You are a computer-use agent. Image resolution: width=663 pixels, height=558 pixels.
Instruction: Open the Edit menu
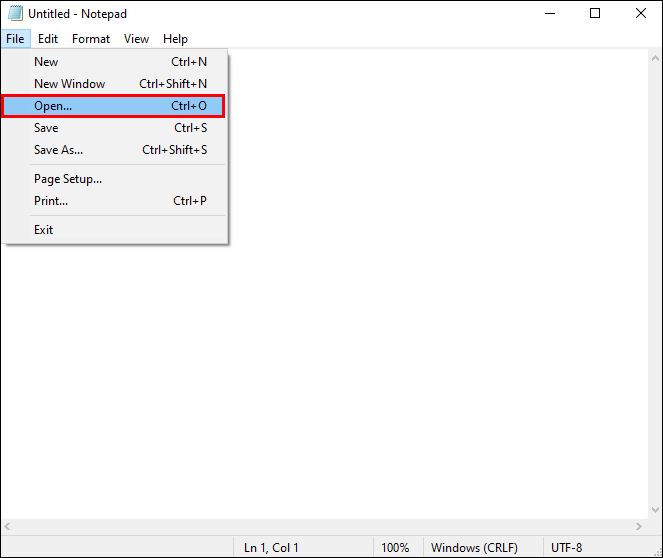[x=48, y=39]
